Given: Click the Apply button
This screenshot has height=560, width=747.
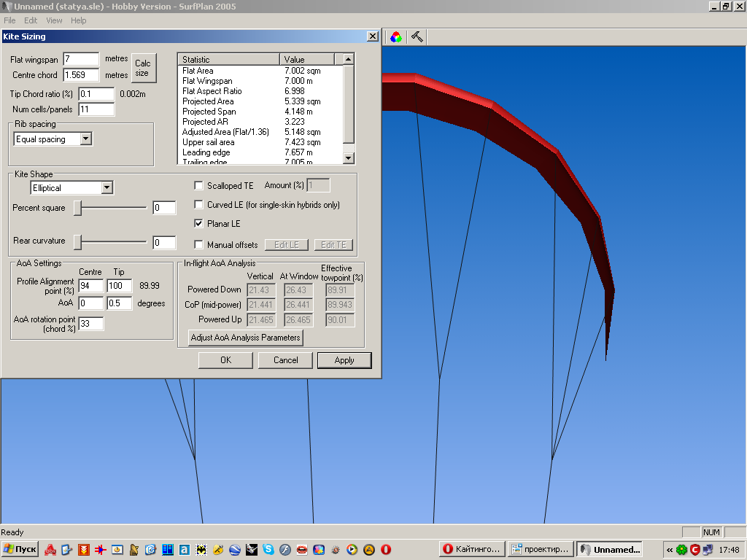Looking at the screenshot, I should coord(344,360).
